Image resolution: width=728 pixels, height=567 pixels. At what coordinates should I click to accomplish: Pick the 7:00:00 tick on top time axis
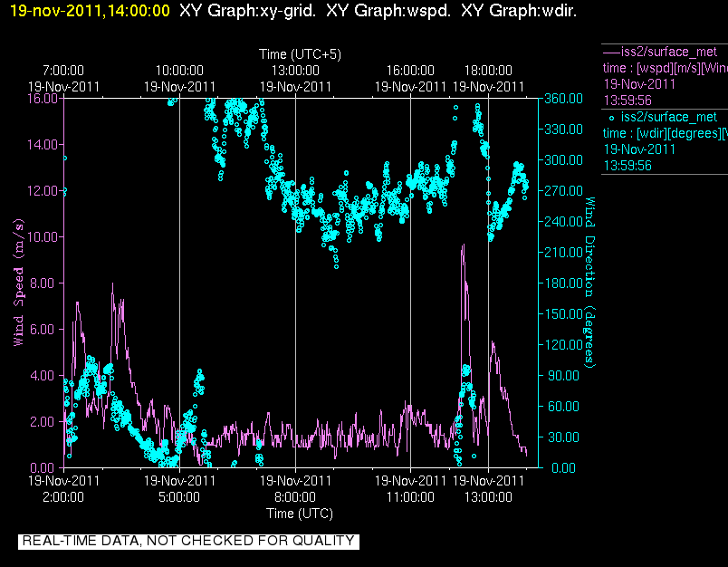[x=63, y=71]
